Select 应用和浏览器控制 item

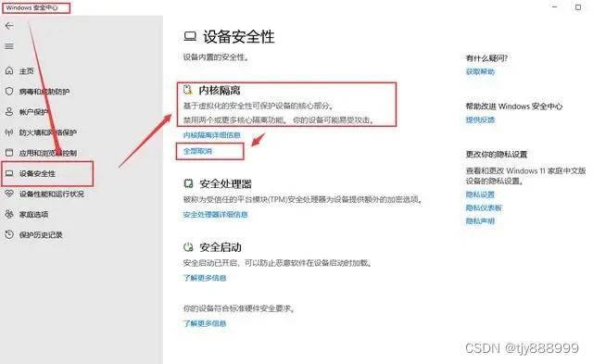pos(47,153)
